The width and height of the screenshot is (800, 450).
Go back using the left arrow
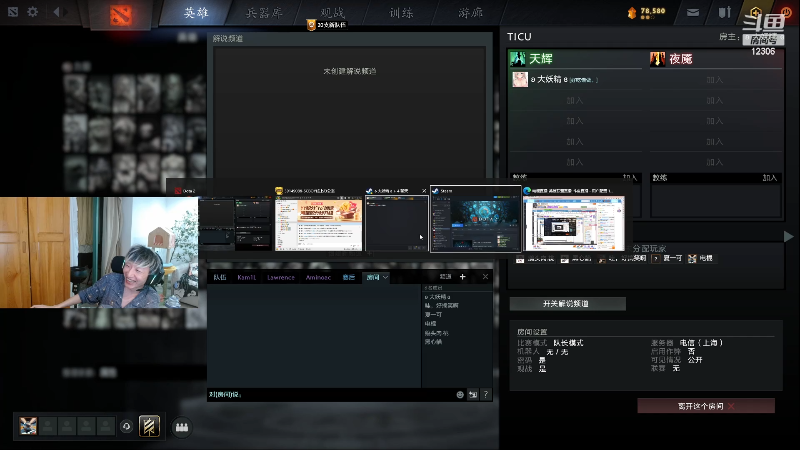pyautogui.click(x=56, y=11)
